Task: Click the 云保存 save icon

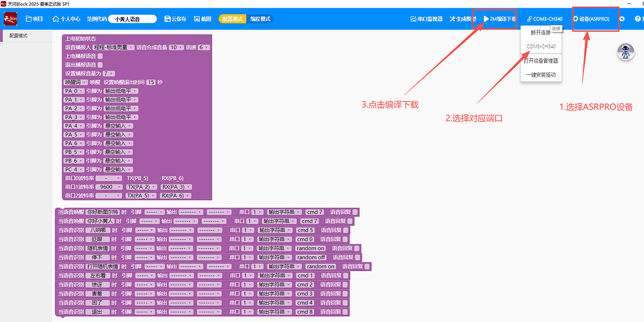Action: click(x=175, y=19)
